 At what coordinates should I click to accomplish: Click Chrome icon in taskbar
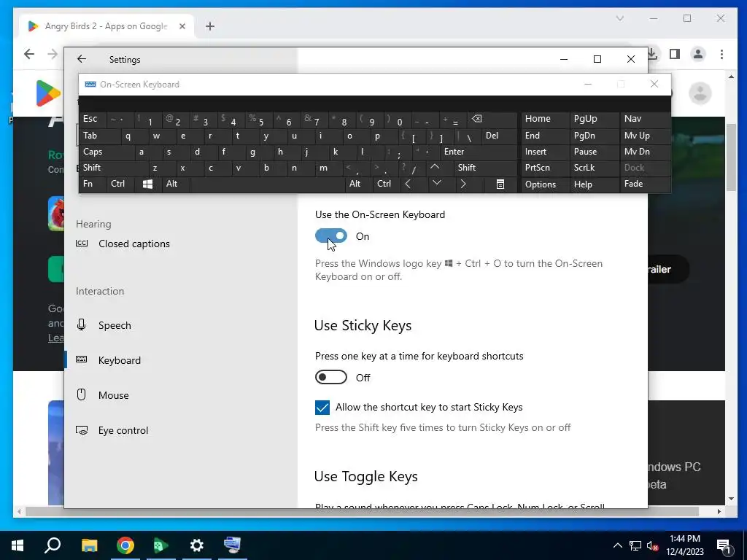pyautogui.click(x=125, y=545)
